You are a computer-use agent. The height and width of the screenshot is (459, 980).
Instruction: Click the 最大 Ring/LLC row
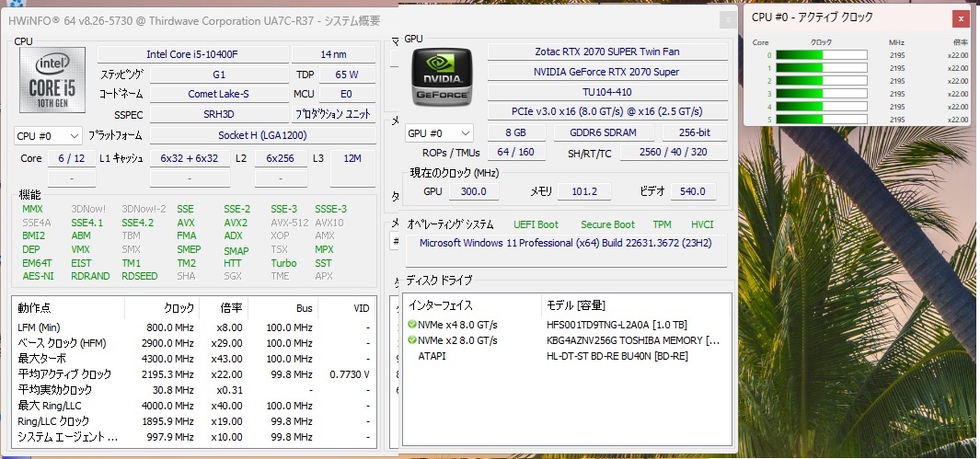(194, 406)
